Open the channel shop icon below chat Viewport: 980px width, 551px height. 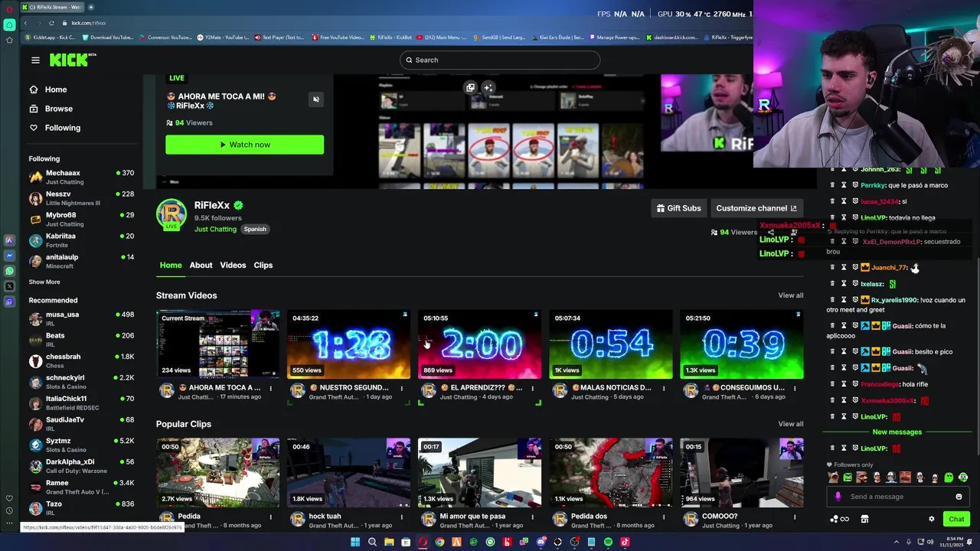click(864, 519)
